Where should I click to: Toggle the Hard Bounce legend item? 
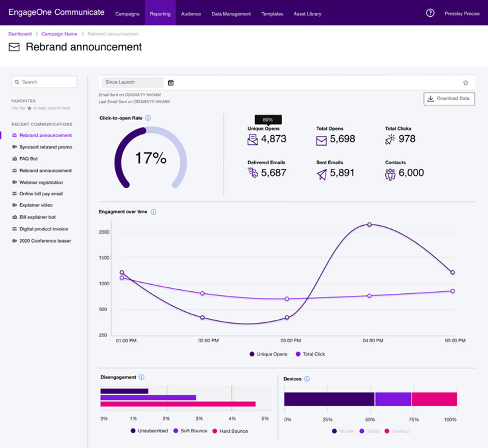[x=229, y=431]
